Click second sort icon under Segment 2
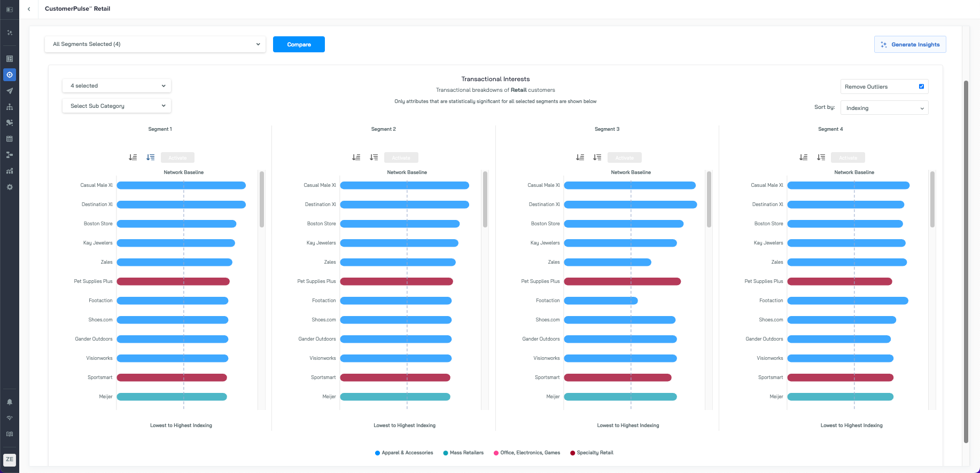 click(x=374, y=157)
